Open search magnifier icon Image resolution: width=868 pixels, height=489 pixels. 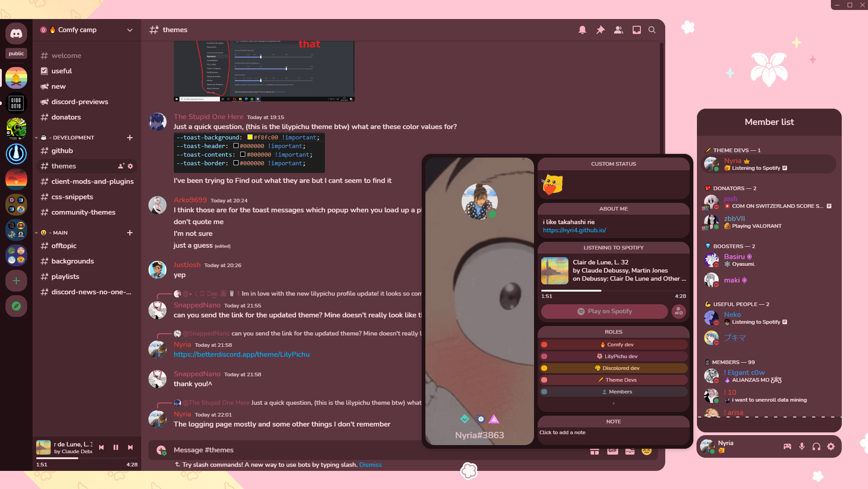[x=652, y=30]
